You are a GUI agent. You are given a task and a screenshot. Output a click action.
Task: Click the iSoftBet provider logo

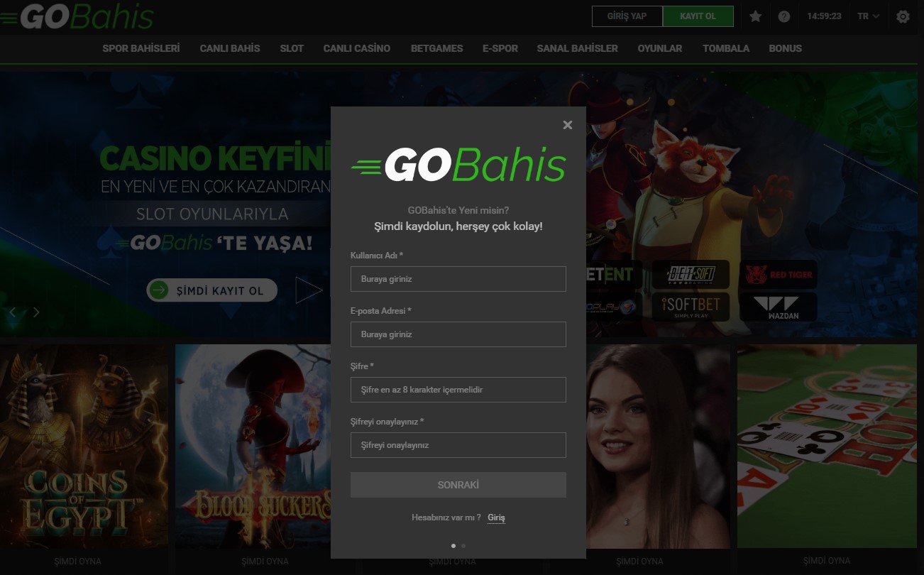point(691,307)
